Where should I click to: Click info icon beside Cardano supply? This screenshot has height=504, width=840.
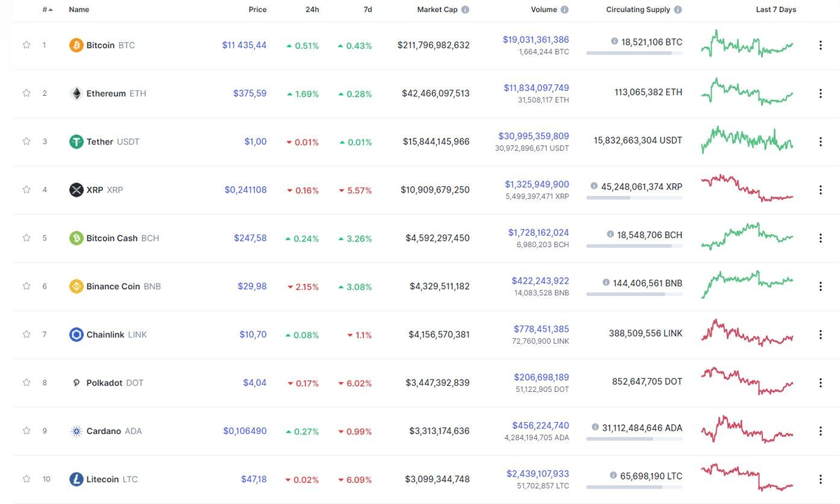(x=595, y=428)
